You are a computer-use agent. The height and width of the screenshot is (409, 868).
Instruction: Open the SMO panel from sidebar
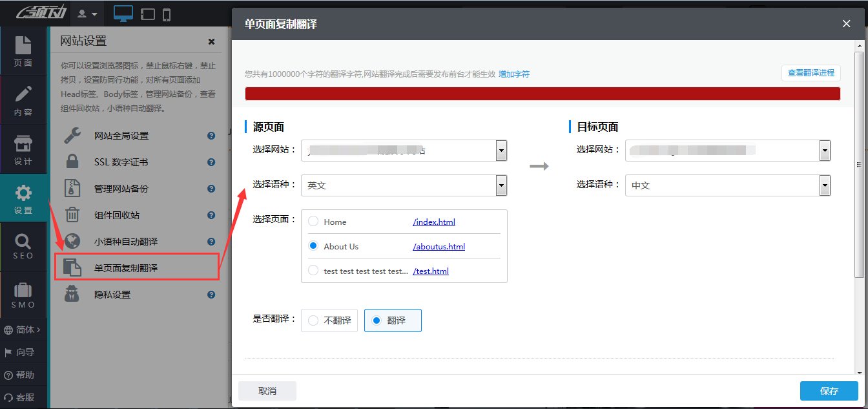[24, 295]
